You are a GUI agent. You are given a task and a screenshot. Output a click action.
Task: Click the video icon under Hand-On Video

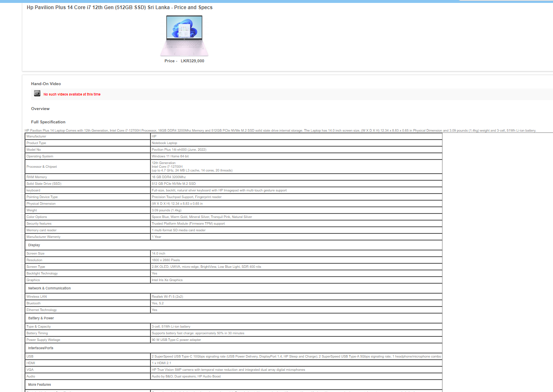(37, 93)
